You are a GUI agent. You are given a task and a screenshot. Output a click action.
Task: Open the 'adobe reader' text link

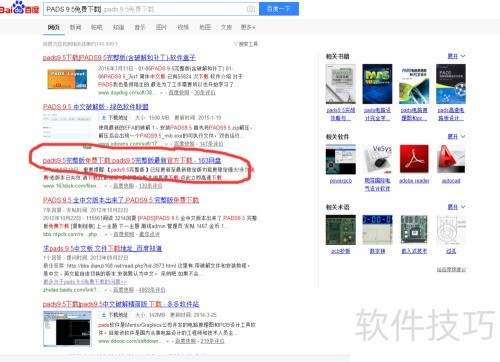414,181
